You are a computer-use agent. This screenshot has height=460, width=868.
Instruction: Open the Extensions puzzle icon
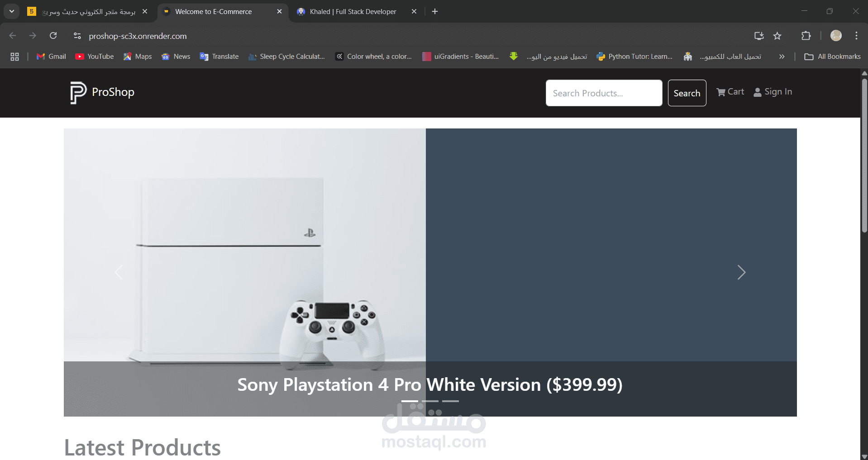(x=806, y=36)
